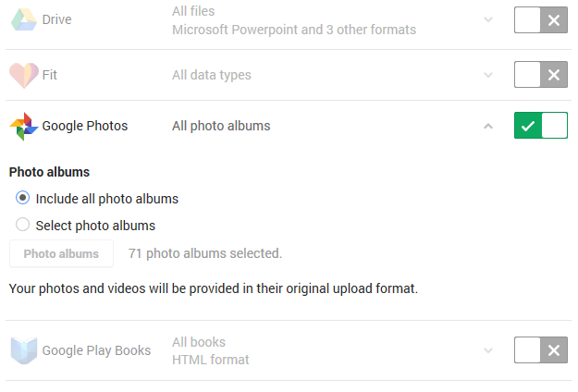This screenshot has height=392, width=578.
Task: Click the Google Drive icon
Action: [24, 19]
